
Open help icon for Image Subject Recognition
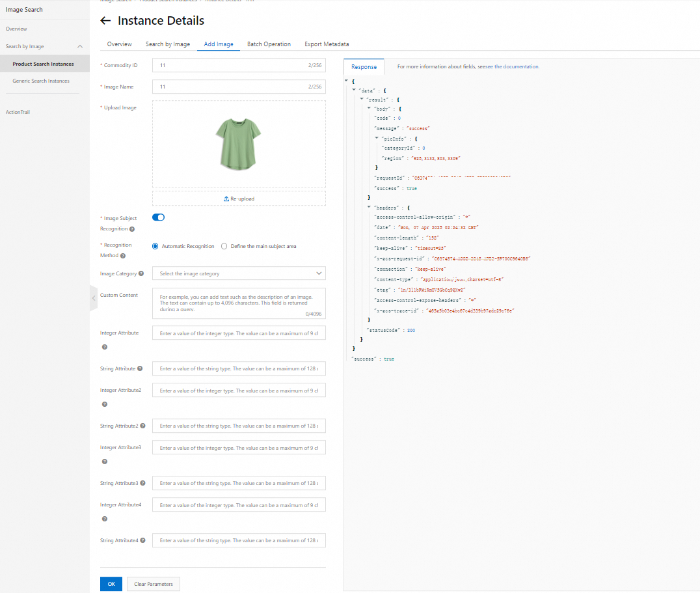pyautogui.click(x=131, y=229)
